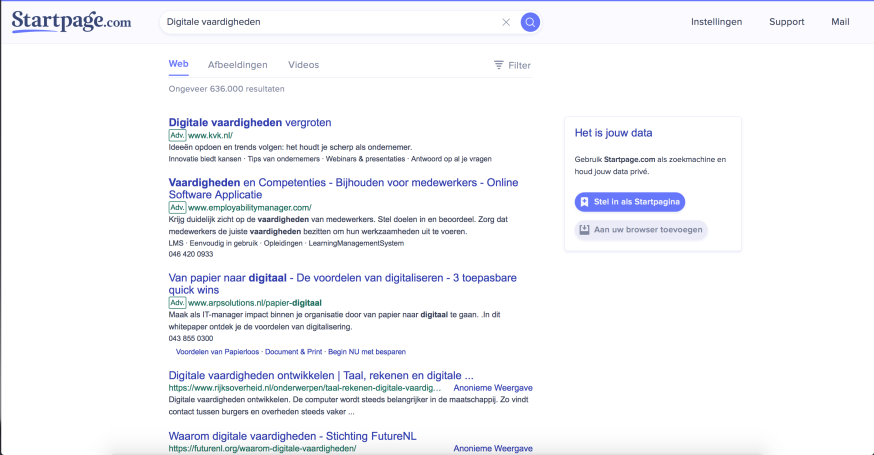
Task: Click the Innovatie biedt kansen text
Action: tap(205, 159)
